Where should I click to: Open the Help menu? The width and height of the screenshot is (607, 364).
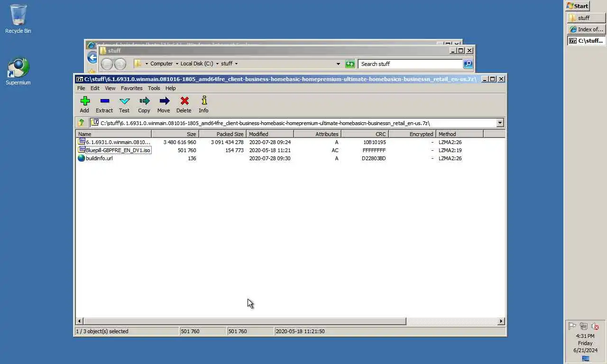point(170,88)
